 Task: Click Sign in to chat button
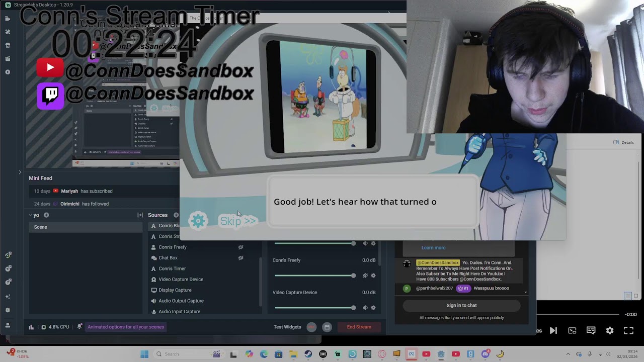[x=461, y=305]
